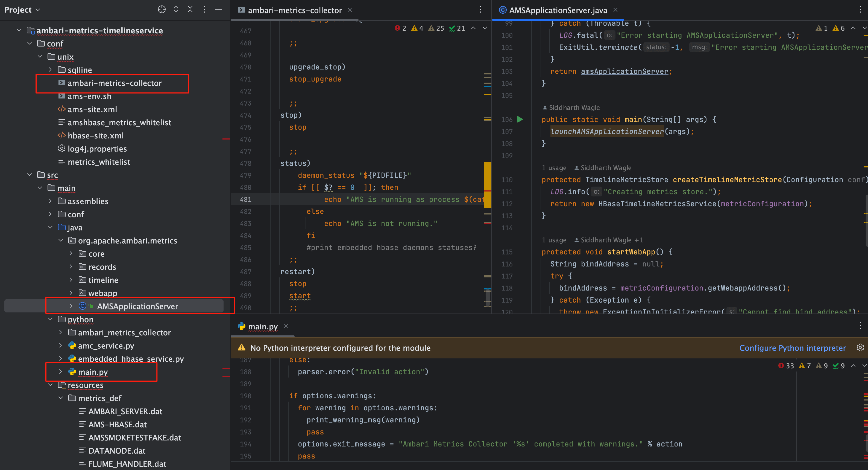Click error count indicator in shell editor
This screenshot has width=868, height=470.
pos(400,28)
